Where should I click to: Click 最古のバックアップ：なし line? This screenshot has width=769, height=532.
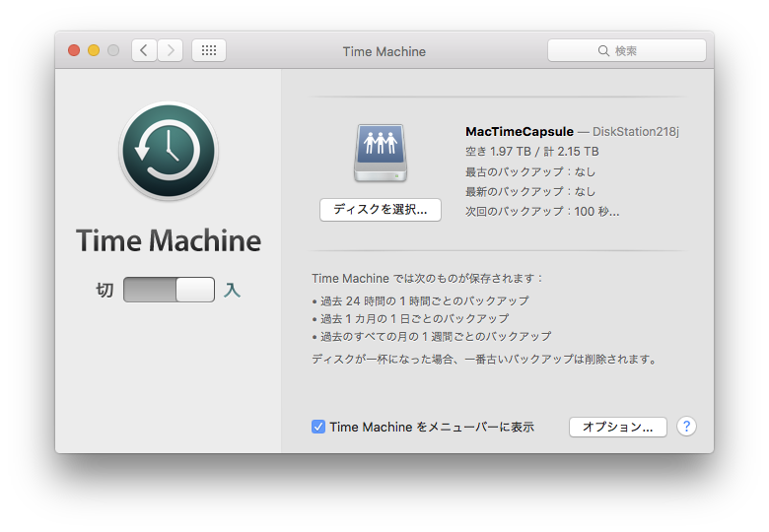click(x=530, y=172)
